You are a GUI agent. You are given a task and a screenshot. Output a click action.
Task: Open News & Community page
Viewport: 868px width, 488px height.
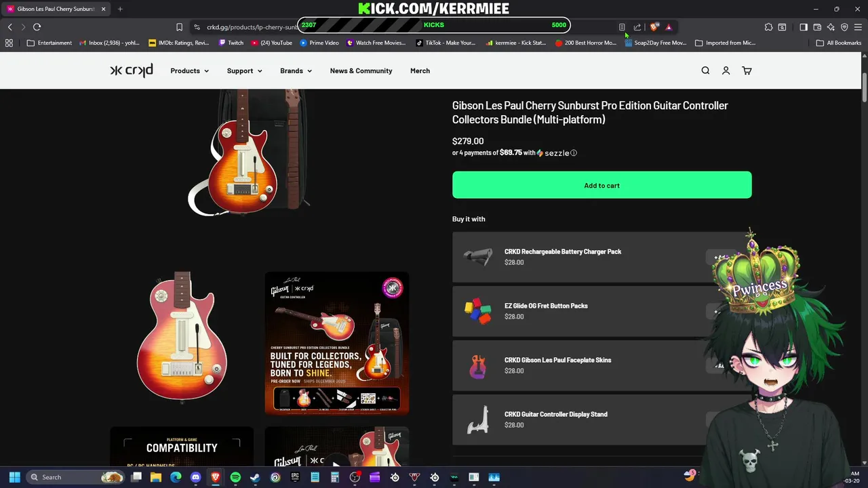(361, 70)
